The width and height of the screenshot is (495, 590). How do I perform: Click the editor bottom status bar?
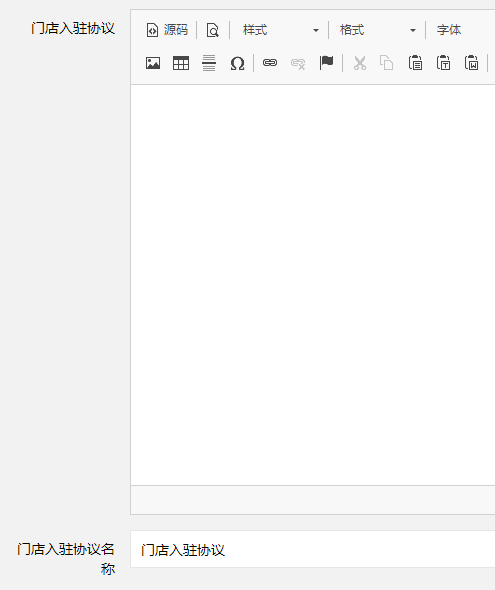pos(313,500)
